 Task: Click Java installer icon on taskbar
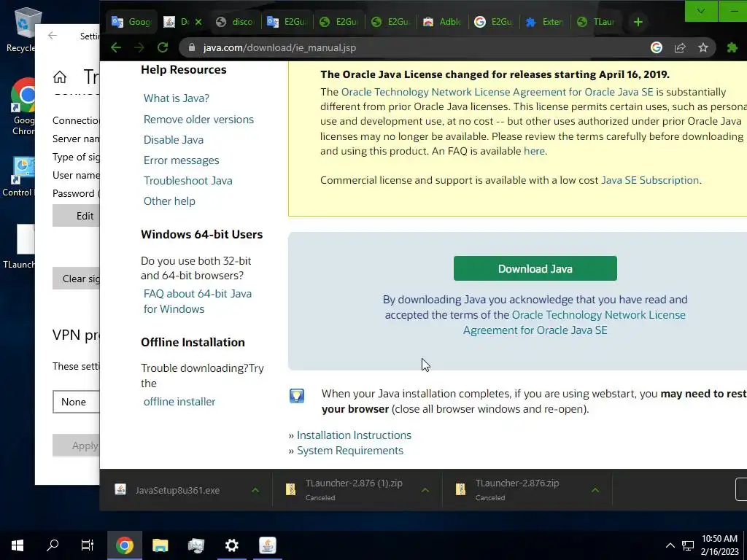coord(268,545)
